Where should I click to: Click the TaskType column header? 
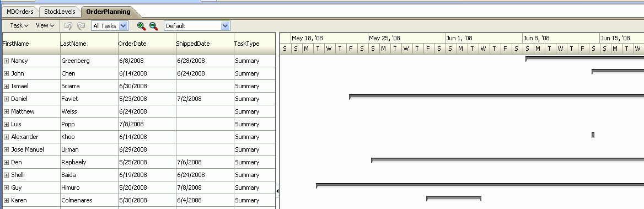[255, 44]
